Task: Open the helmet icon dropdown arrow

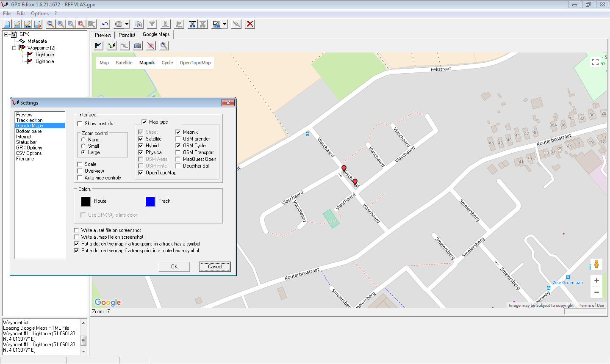Action: pos(127,24)
